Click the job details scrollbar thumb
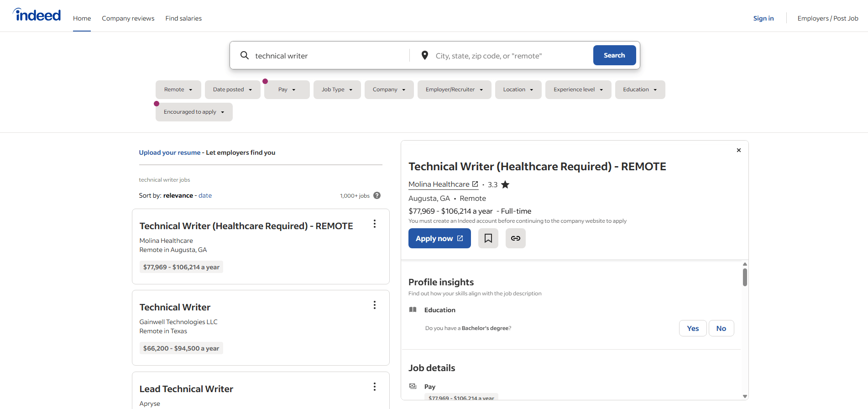 [x=745, y=277]
